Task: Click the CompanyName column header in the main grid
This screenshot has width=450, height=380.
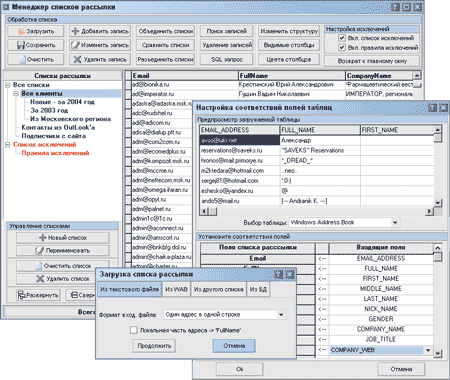Action: pos(379,76)
